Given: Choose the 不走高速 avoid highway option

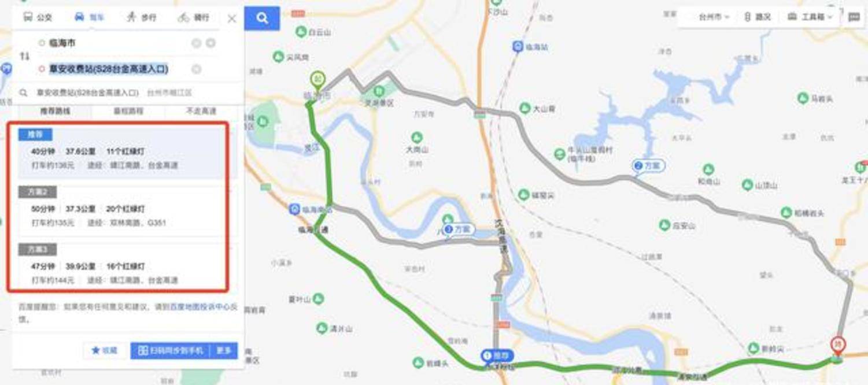Looking at the screenshot, I should 201,110.
